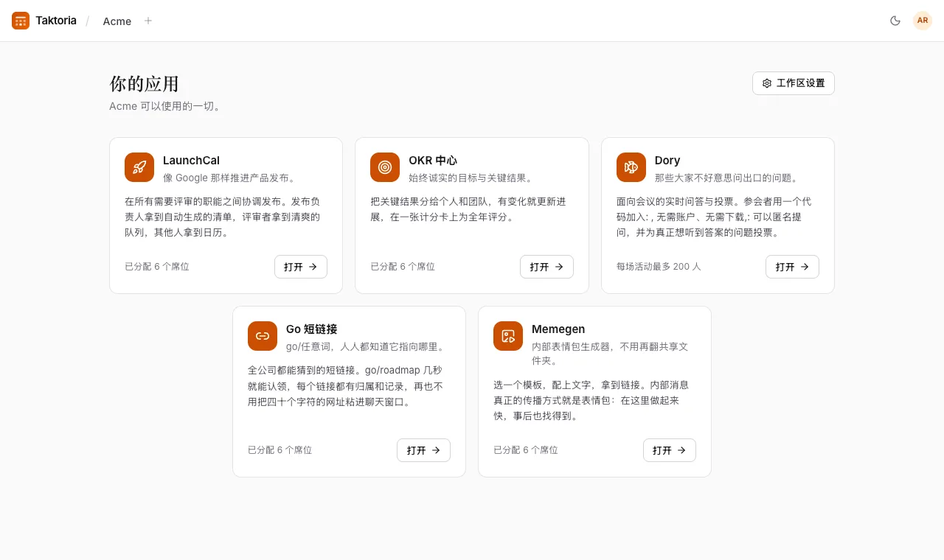Click the Memegen card title
This screenshot has height=560, width=944.
click(558, 329)
